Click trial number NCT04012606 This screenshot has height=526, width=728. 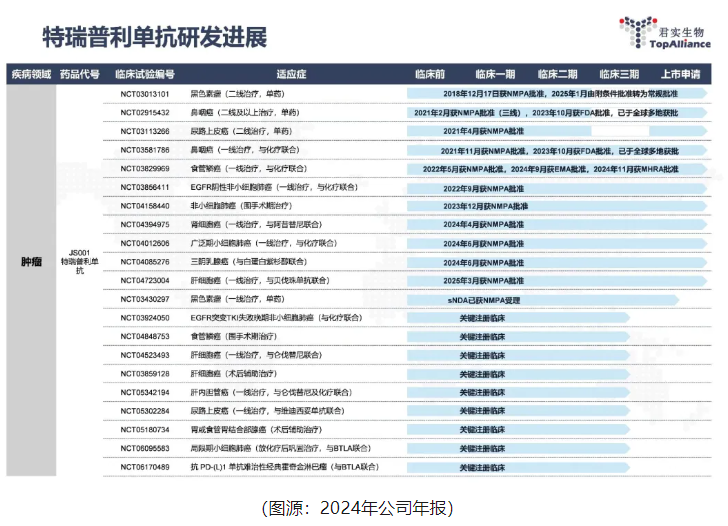[x=145, y=243]
